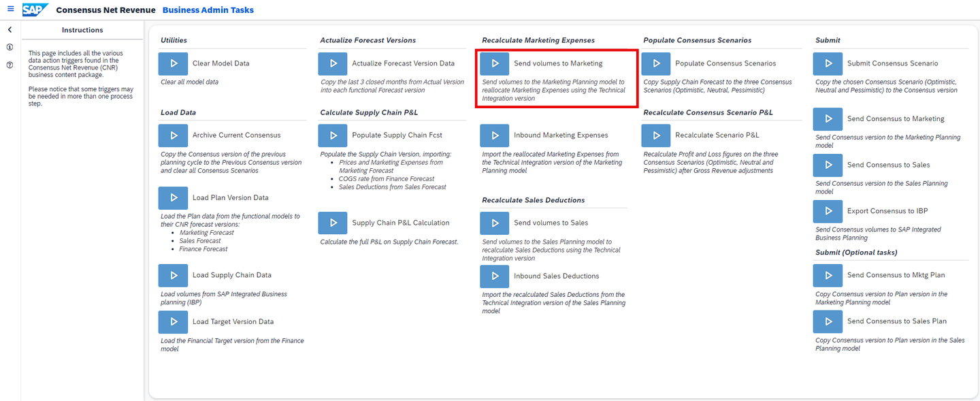
Task: Select the Recalculate Marketing Expenses heading
Action: point(538,40)
